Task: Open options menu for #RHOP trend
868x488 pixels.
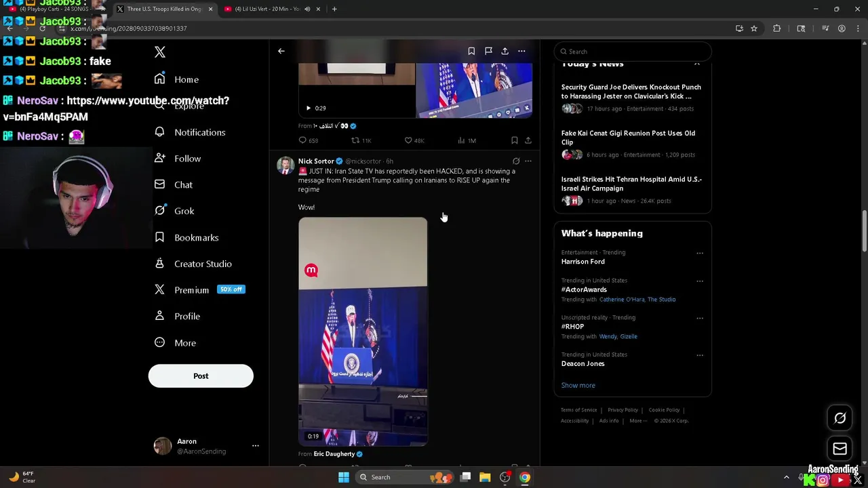Action: tap(700, 319)
